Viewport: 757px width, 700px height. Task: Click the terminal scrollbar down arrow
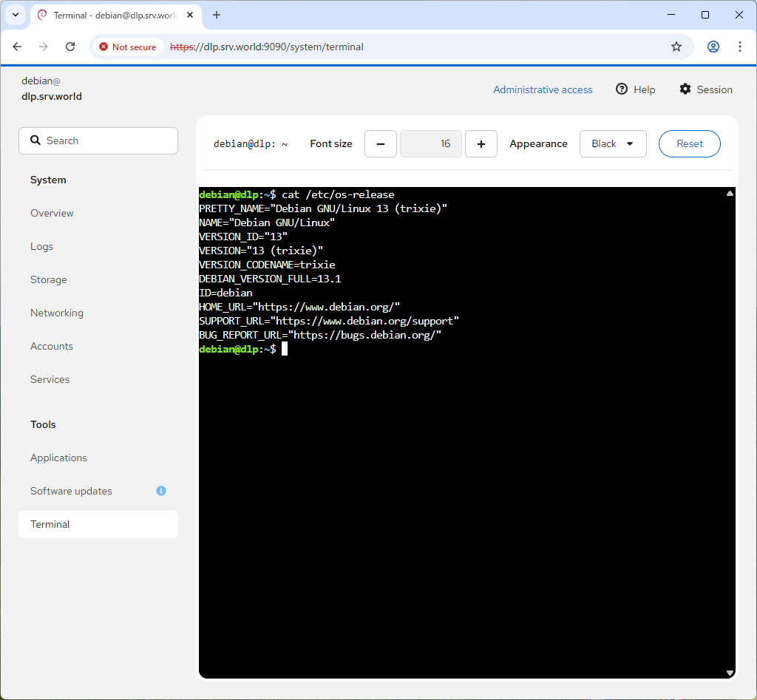730,673
